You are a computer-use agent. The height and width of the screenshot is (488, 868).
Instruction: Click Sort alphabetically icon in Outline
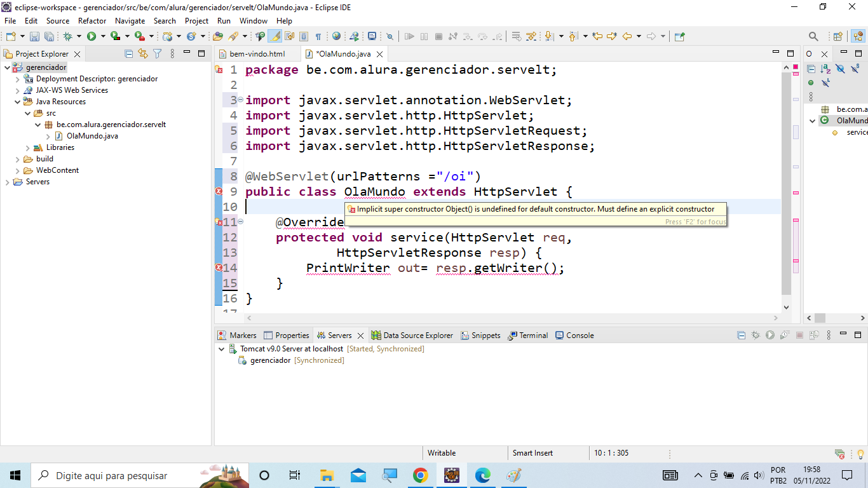pos(825,69)
